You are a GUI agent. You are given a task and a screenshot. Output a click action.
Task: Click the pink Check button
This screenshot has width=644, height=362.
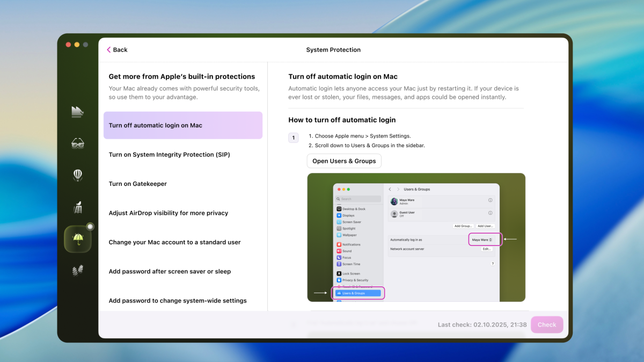[547, 324]
